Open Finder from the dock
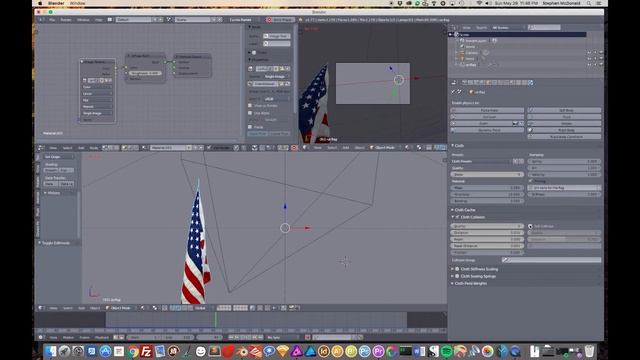640x360 pixels. pyautogui.click(x=51, y=351)
